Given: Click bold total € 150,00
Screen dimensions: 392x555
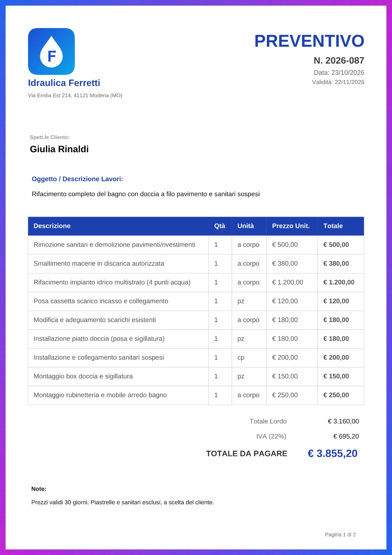Looking at the screenshot, I should [336, 376].
